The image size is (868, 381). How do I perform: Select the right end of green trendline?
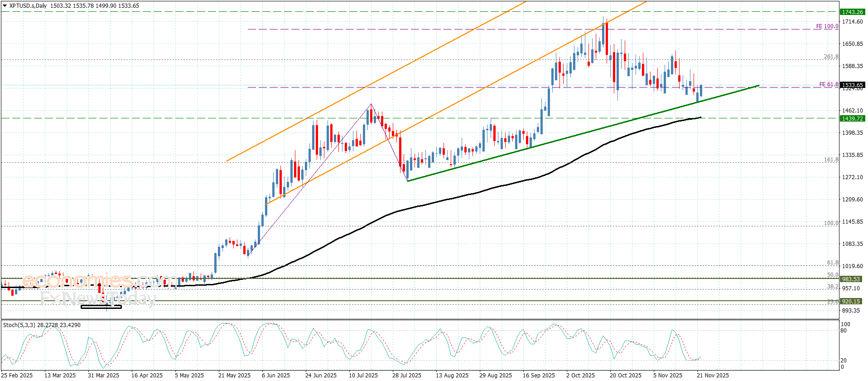coord(758,85)
